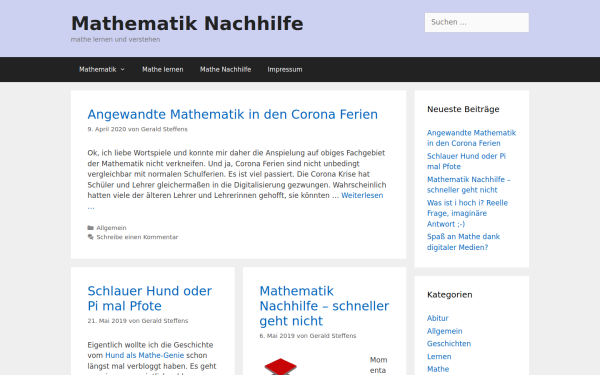Open the date link 6. Mai 2019
Viewport: 600px width, 375px height.
[277, 336]
